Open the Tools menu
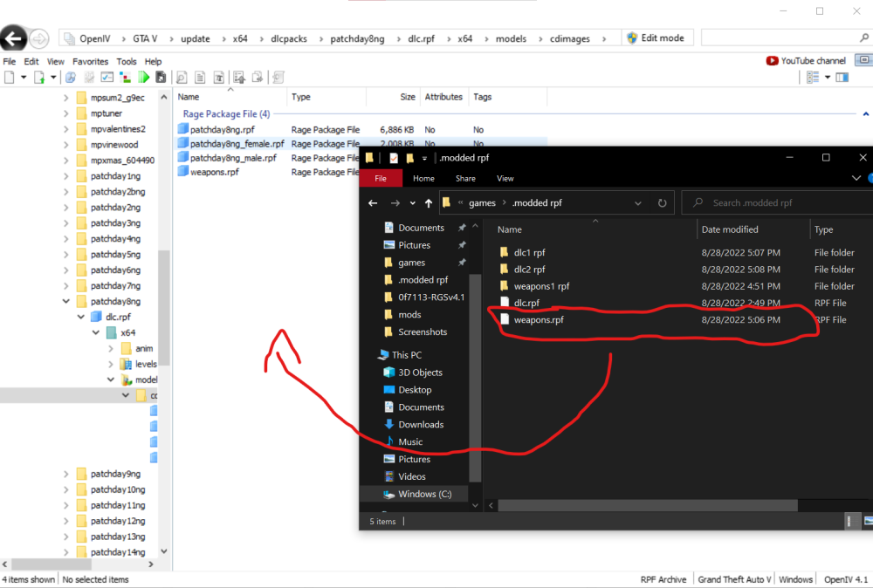The image size is (873, 588). [x=127, y=61]
